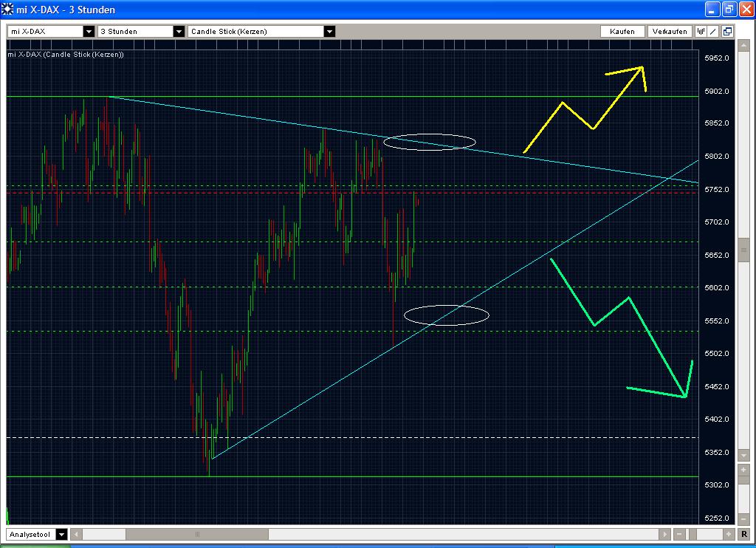Select the trend line drawing tool icon
The image size is (756, 548).
(x=713, y=31)
